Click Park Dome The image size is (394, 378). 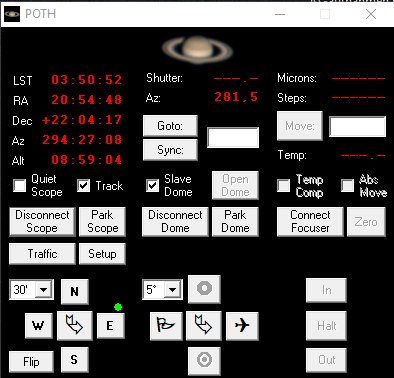click(x=235, y=222)
